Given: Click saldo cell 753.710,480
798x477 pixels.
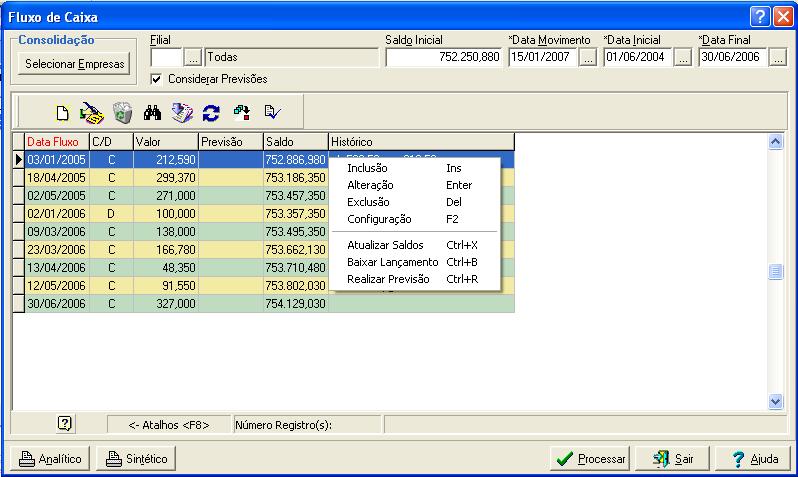Looking at the screenshot, I should (x=296, y=267).
